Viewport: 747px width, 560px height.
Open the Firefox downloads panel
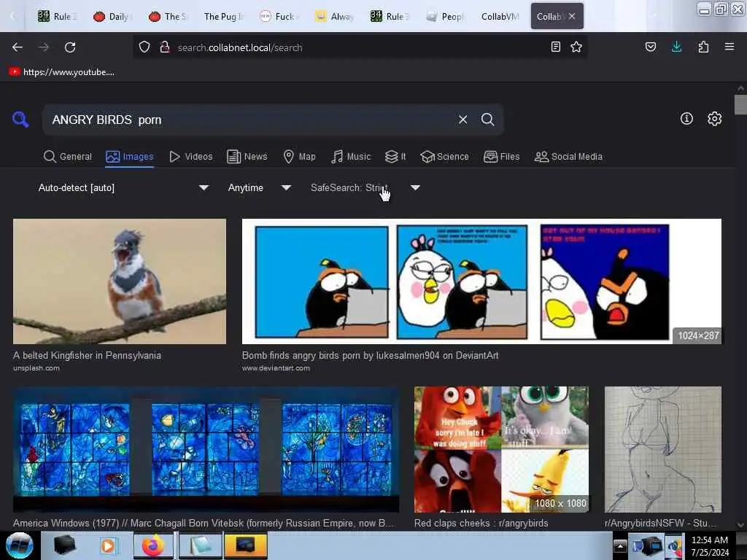tap(676, 47)
